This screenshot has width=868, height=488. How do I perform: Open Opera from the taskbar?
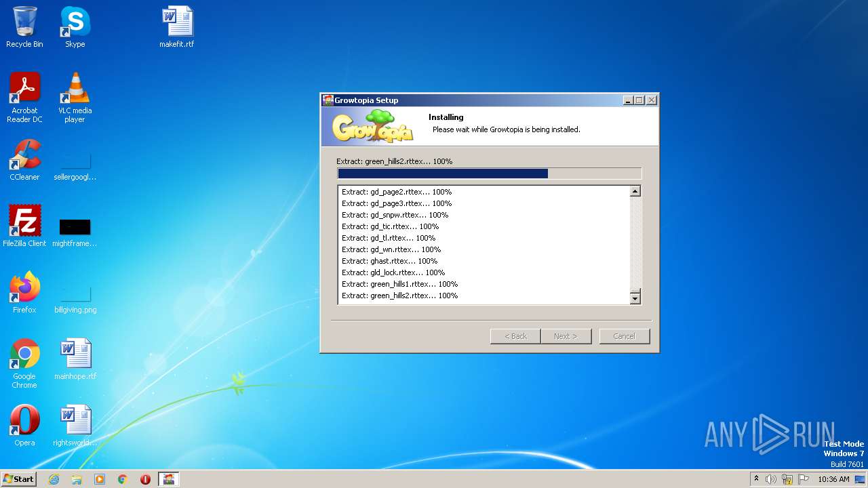coord(145,479)
